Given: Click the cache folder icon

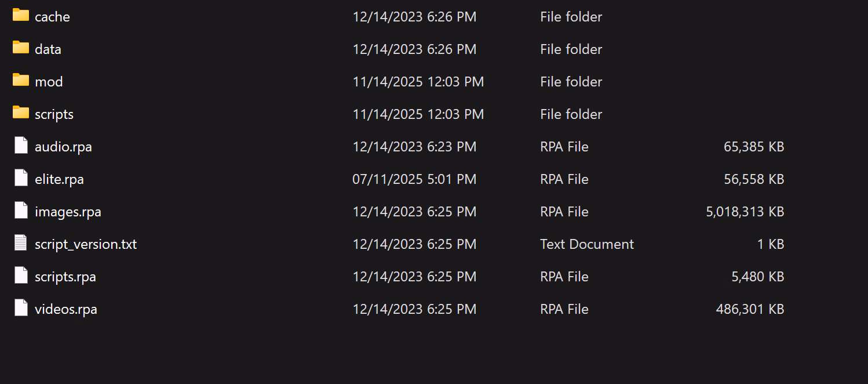Looking at the screenshot, I should [21, 16].
